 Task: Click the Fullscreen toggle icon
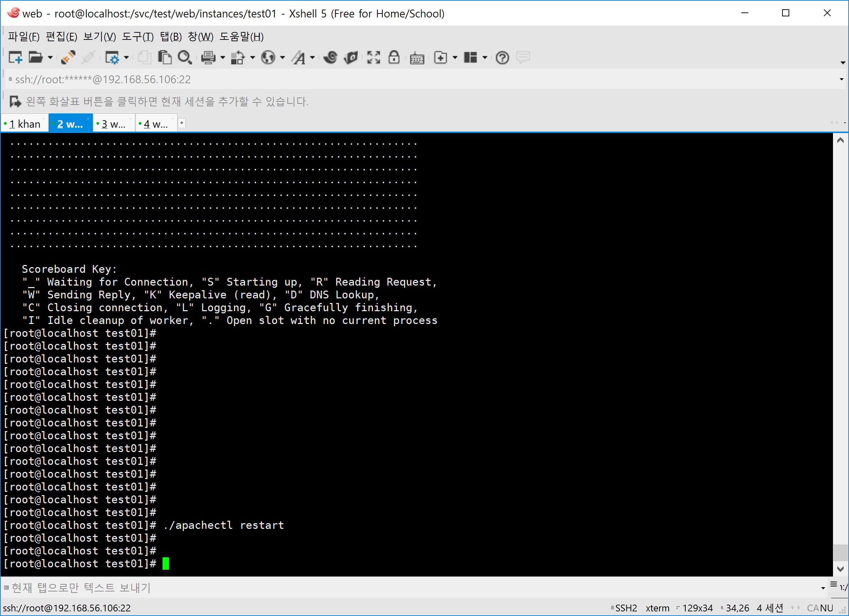373,58
